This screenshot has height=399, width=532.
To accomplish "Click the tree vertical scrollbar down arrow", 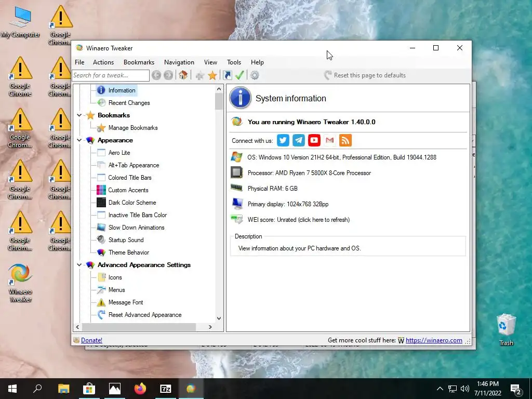I will [x=219, y=318].
